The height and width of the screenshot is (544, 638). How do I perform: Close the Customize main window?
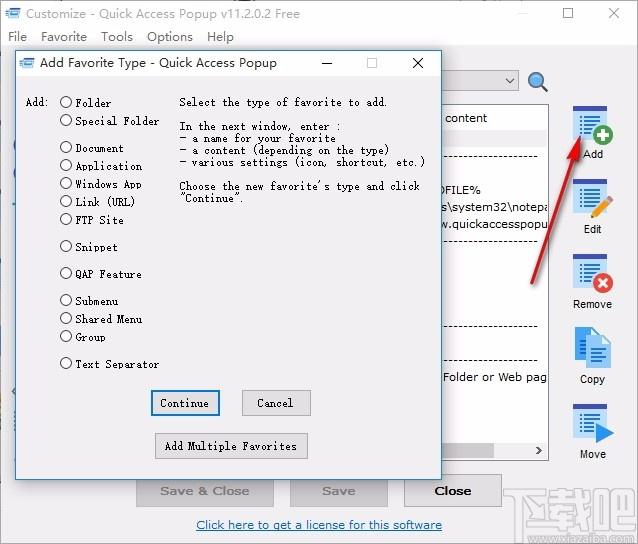click(614, 13)
